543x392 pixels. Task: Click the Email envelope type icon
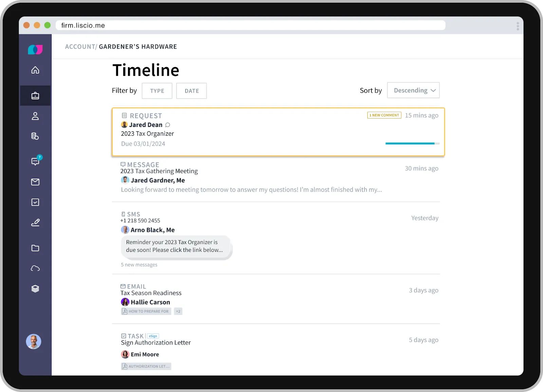coord(123,286)
